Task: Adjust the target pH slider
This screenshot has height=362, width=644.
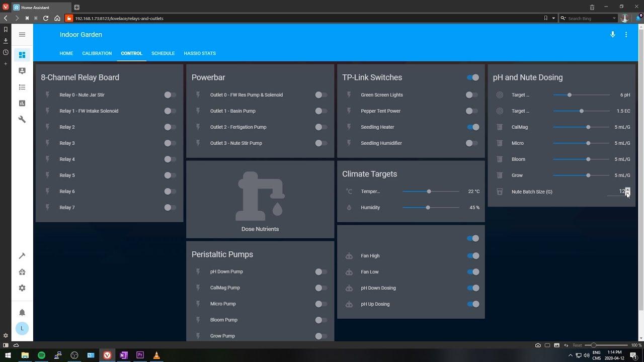Action: [581, 95]
